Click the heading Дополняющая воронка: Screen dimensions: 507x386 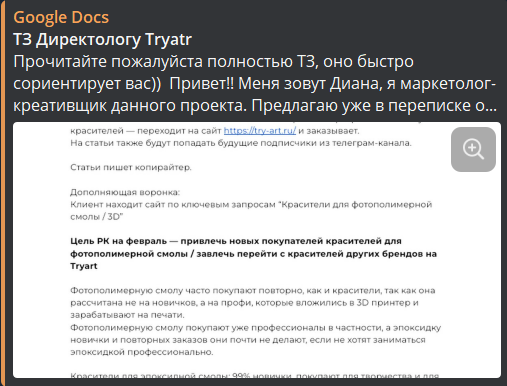pyautogui.click(x=125, y=192)
